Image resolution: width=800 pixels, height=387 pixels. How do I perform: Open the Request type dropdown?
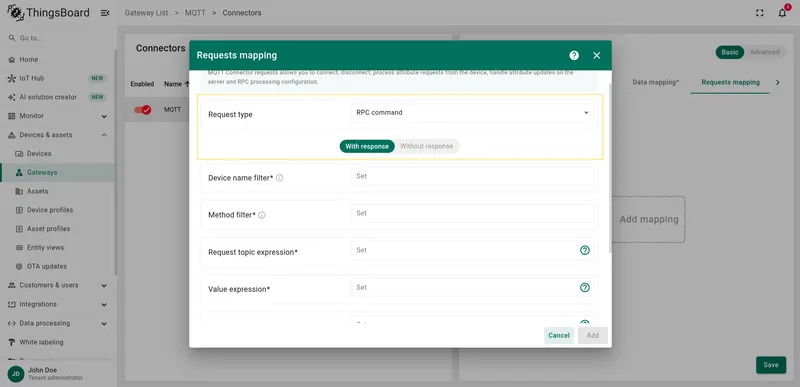coord(472,113)
